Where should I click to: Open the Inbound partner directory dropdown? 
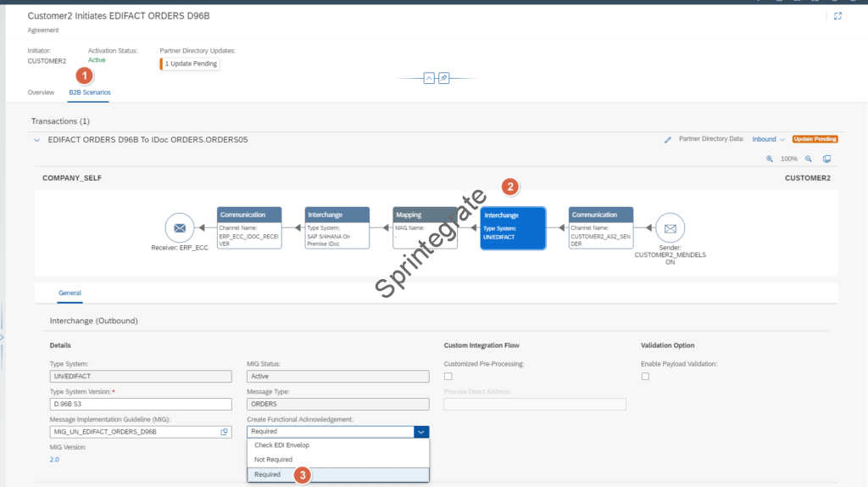click(768, 139)
